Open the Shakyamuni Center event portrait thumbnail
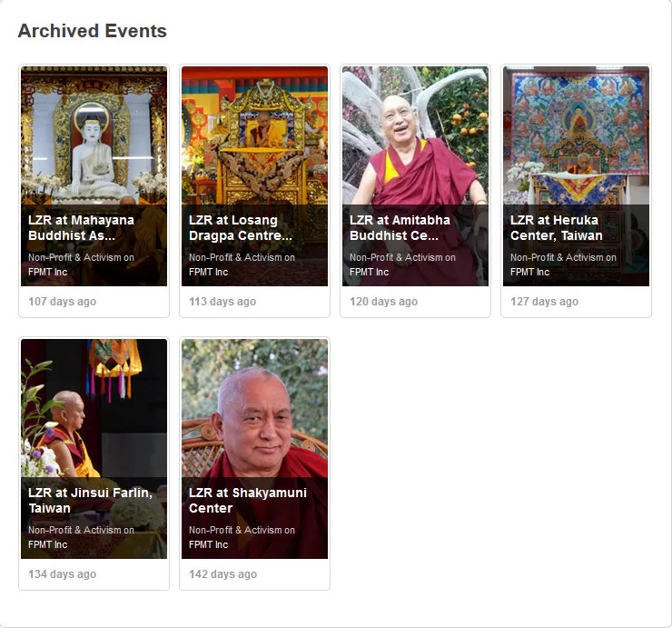The height and width of the screenshot is (628, 672). click(x=254, y=409)
